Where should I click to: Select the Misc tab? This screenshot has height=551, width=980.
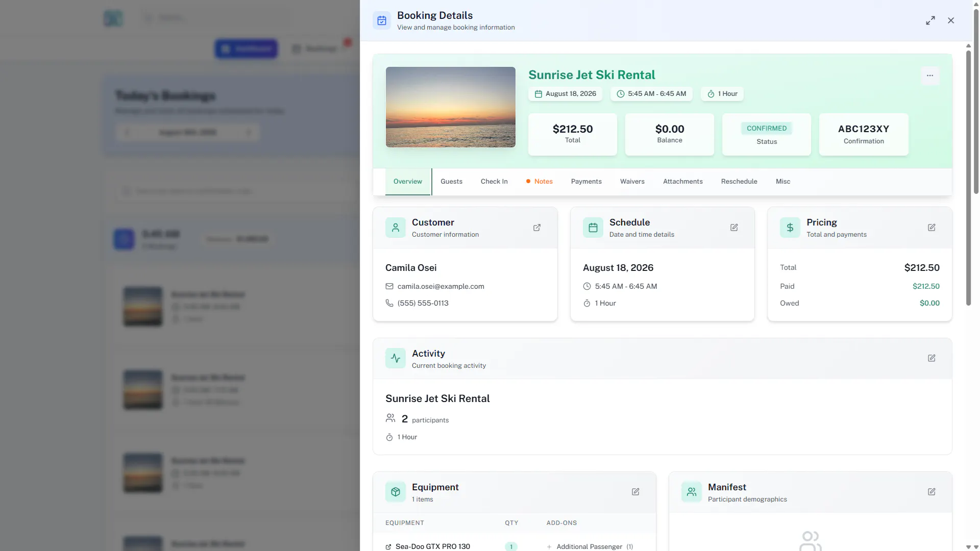click(783, 182)
